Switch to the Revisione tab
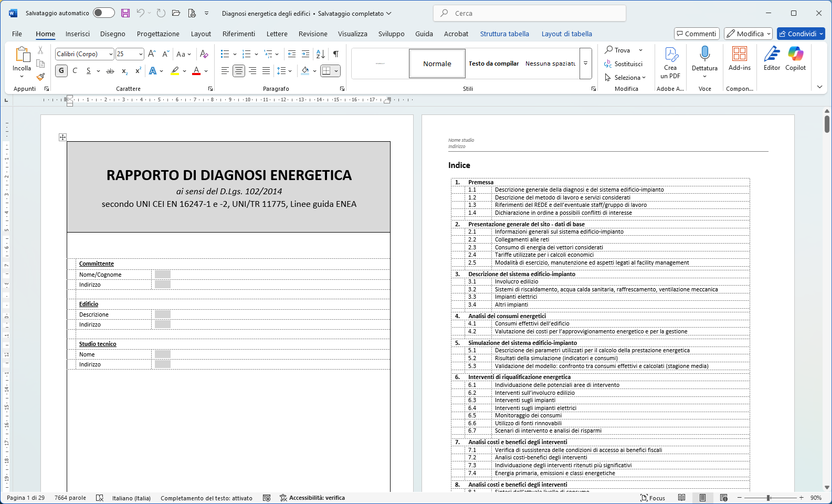The image size is (832, 504). click(x=313, y=34)
